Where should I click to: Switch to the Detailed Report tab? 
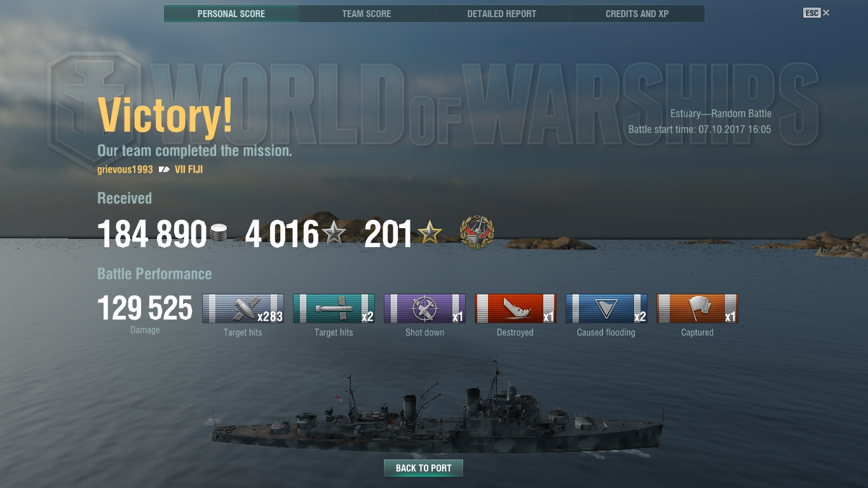click(x=502, y=13)
